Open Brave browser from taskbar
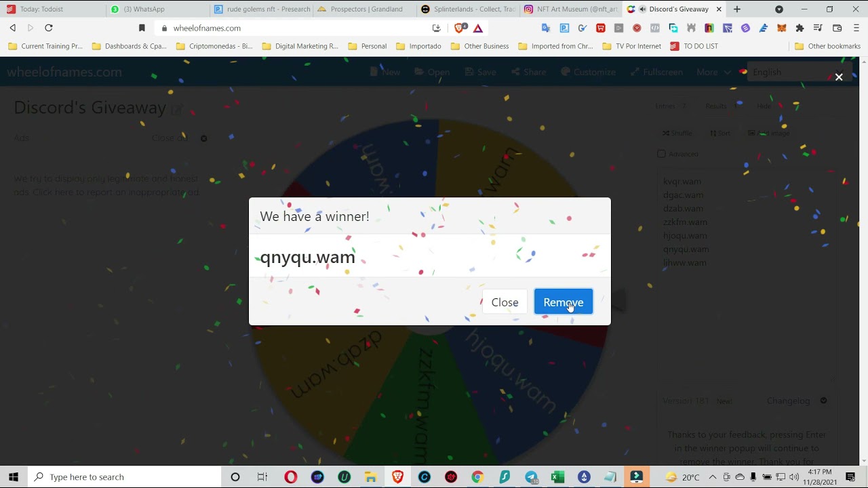The image size is (868, 488). tap(397, 477)
